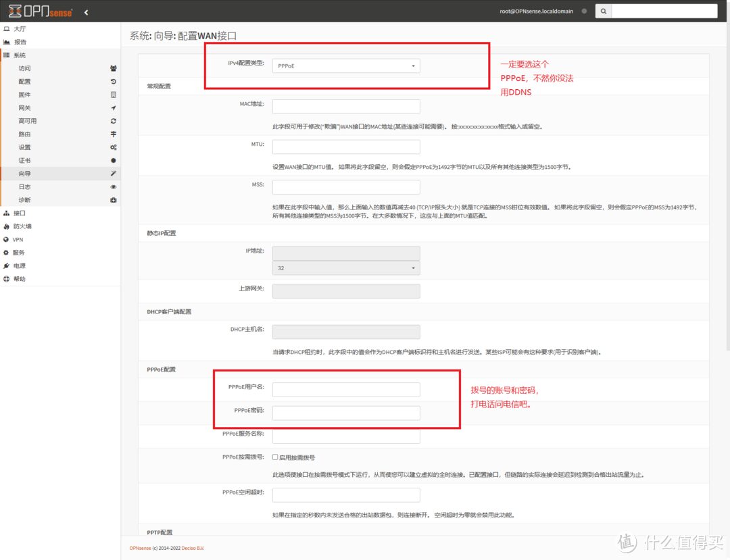Click the gears icon beside 设置
This screenshot has width=730, height=560.
pos(113,147)
